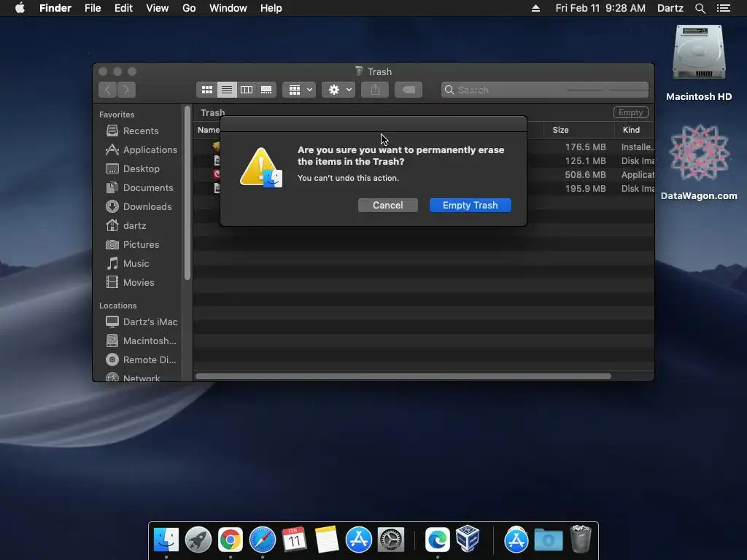Open the Go menu
The image size is (747, 560).
pos(189,8)
